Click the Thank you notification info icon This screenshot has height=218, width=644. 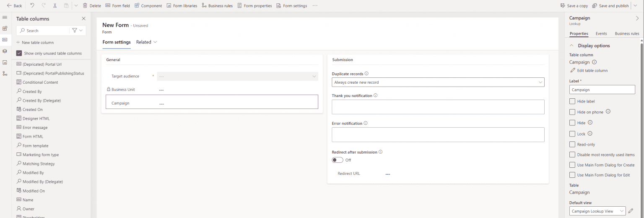pos(375,95)
